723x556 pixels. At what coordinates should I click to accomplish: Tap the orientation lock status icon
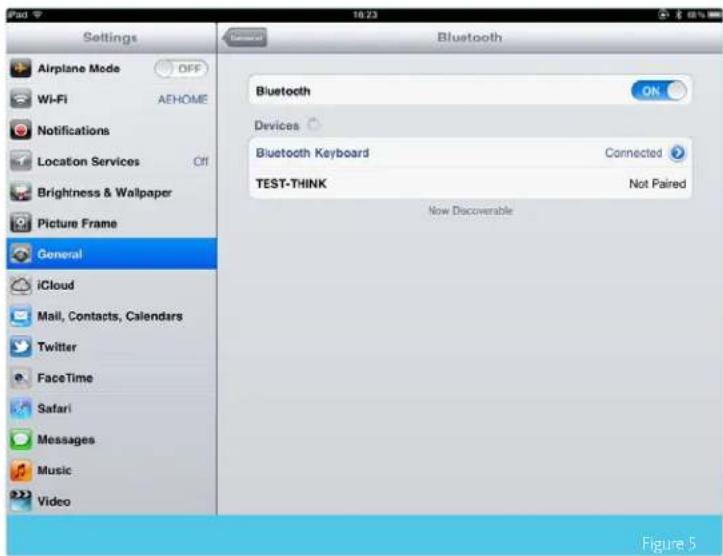click(663, 15)
